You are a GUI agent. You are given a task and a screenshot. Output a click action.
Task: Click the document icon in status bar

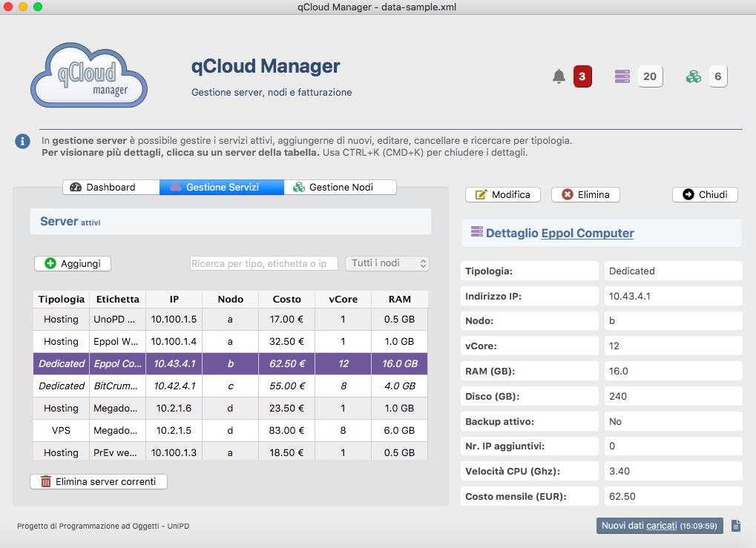click(736, 526)
